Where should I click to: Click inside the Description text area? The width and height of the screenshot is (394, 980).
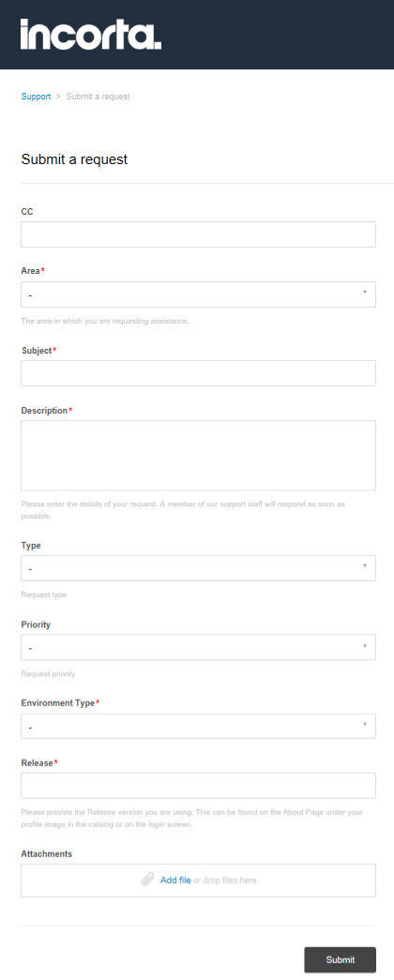point(198,455)
